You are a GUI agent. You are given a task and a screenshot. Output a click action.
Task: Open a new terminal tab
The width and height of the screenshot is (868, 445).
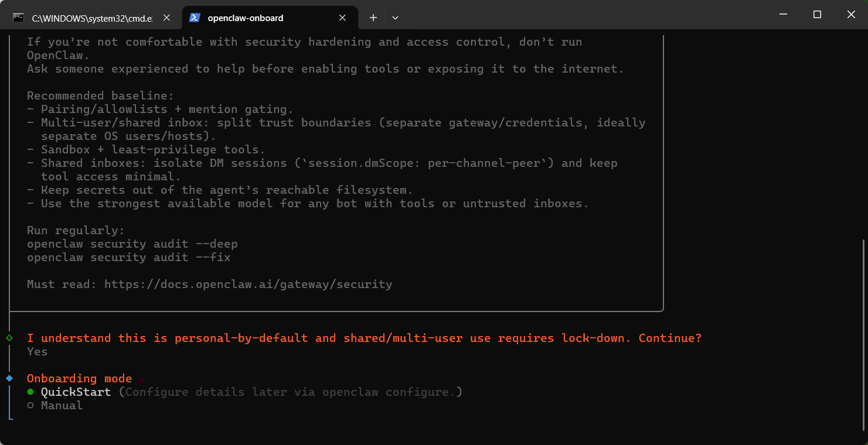tap(373, 18)
